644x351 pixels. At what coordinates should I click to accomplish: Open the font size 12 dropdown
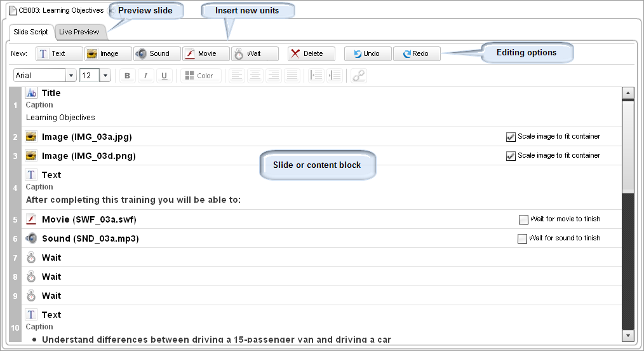(105, 76)
